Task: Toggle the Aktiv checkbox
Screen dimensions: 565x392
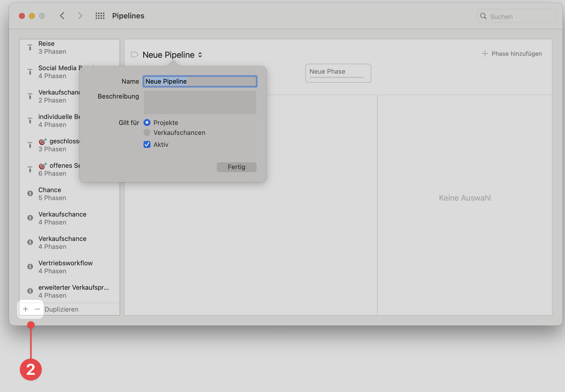Action: 147,144
